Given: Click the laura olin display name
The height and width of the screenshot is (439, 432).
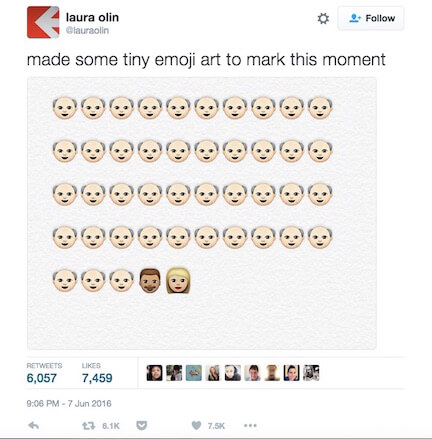Looking at the screenshot, I should [x=92, y=17].
